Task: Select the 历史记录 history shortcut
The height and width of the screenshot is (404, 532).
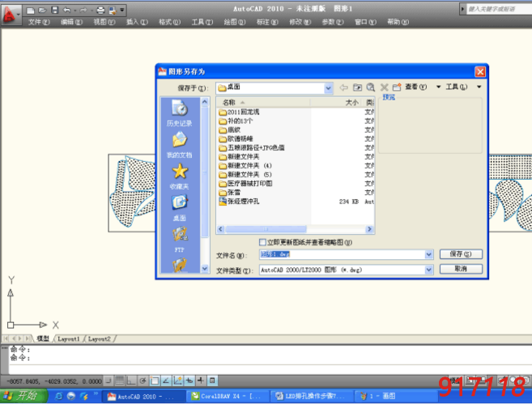Action: (180, 113)
